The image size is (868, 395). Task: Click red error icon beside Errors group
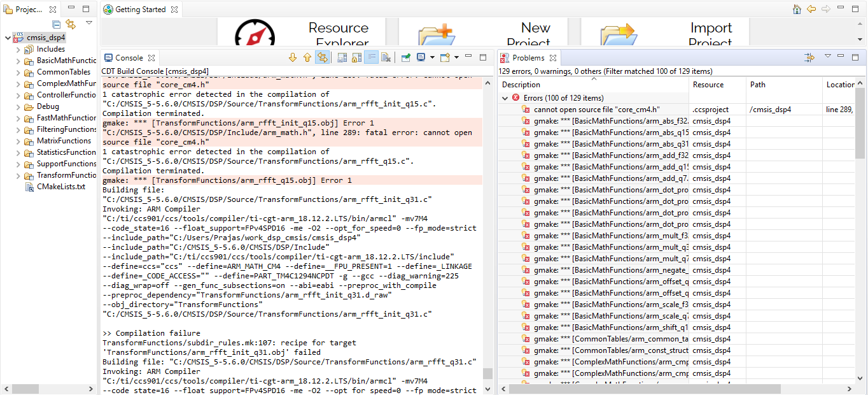(x=515, y=98)
